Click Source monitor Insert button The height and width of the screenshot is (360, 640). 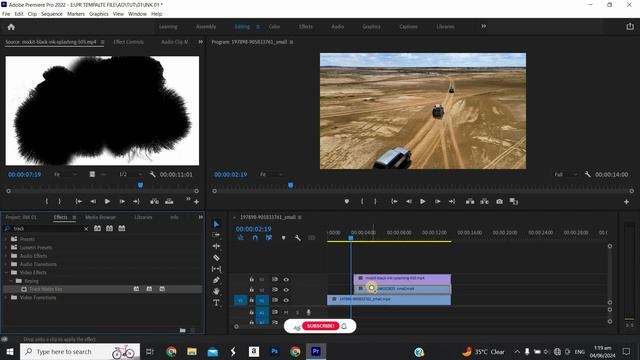pos(154,202)
